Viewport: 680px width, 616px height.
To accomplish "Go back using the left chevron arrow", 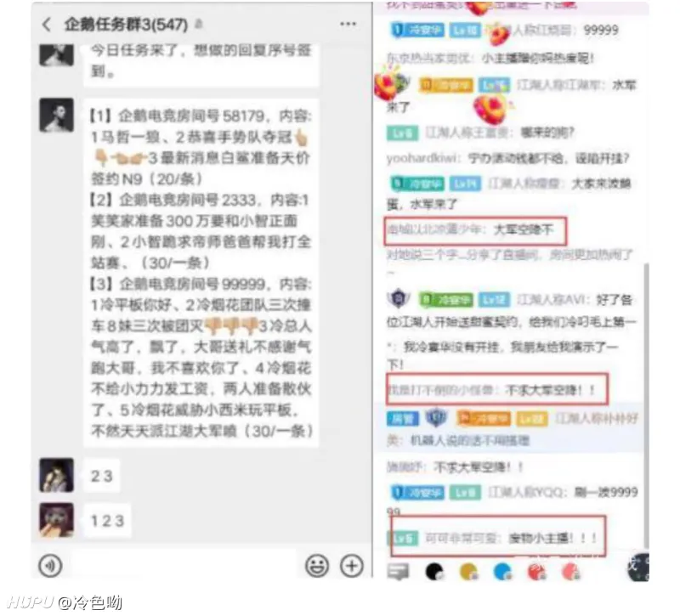I will pyautogui.click(x=47, y=25).
